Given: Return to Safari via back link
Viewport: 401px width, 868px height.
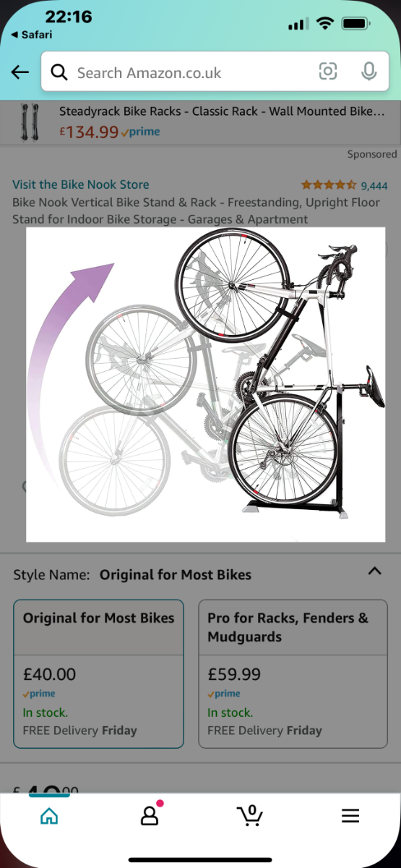Looking at the screenshot, I should (x=31, y=35).
